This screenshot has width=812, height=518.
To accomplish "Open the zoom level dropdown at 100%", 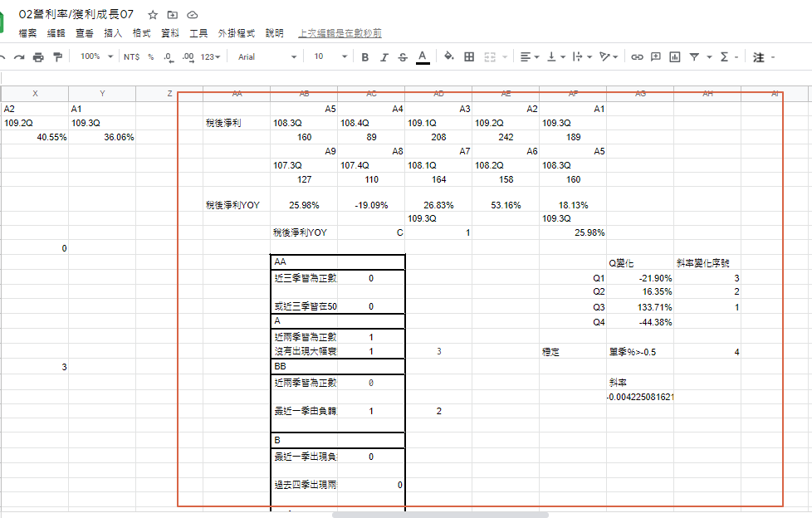I will pyautogui.click(x=95, y=57).
